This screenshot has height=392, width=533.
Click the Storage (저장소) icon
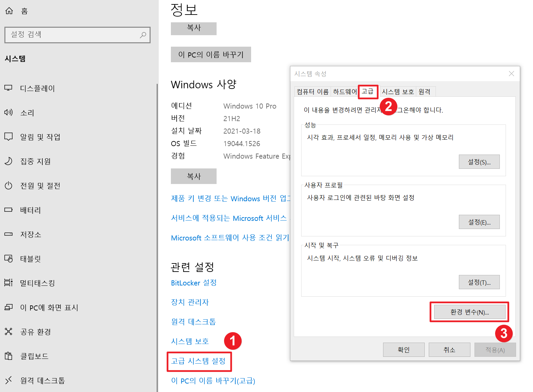(x=8, y=234)
